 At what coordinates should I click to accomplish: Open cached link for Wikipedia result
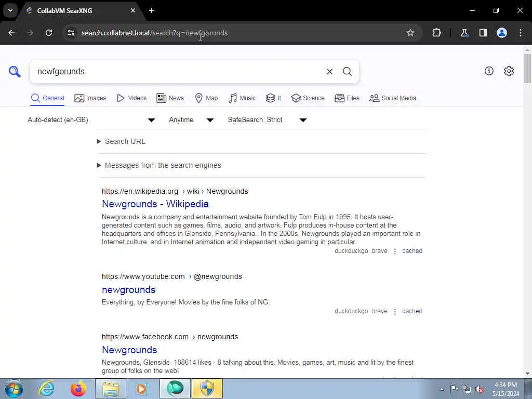pyautogui.click(x=412, y=251)
